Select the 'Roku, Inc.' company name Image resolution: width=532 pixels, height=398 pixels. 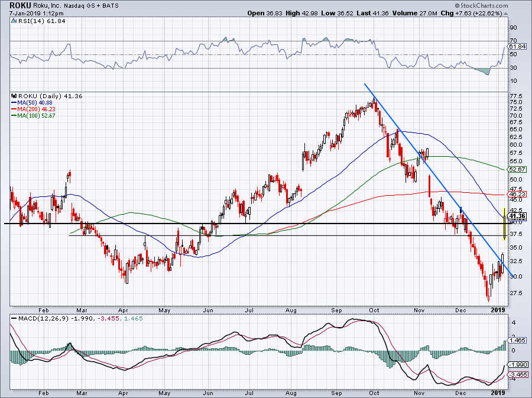click(47, 6)
